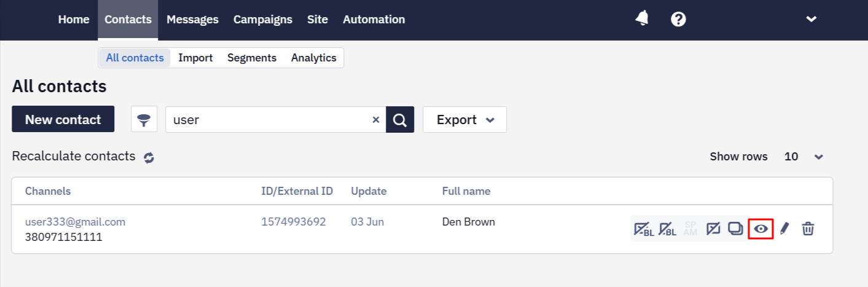Delete Den Brown with trash icon

pyautogui.click(x=808, y=229)
